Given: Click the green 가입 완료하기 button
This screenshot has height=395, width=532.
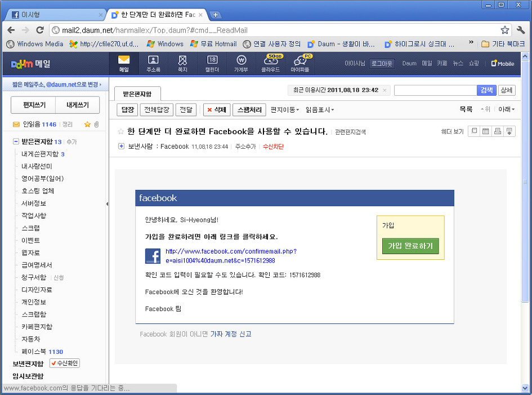Looking at the screenshot, I should [410, 246].
